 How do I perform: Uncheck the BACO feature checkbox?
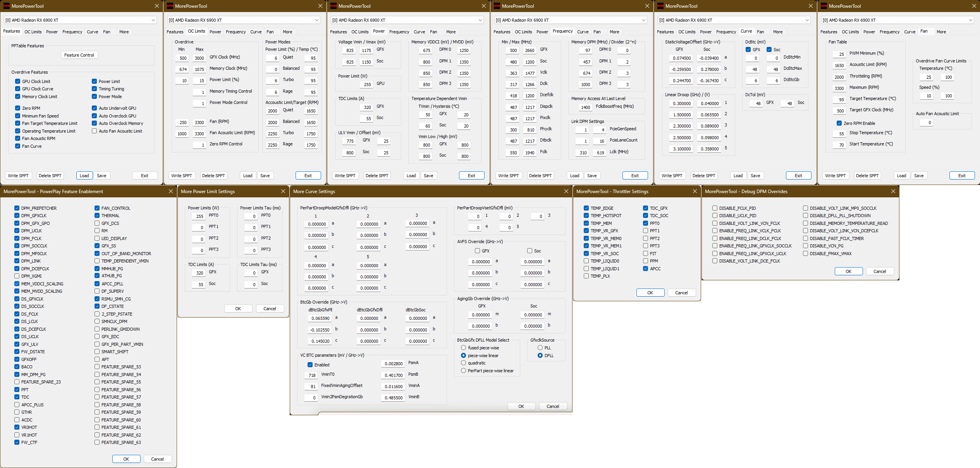17,367
